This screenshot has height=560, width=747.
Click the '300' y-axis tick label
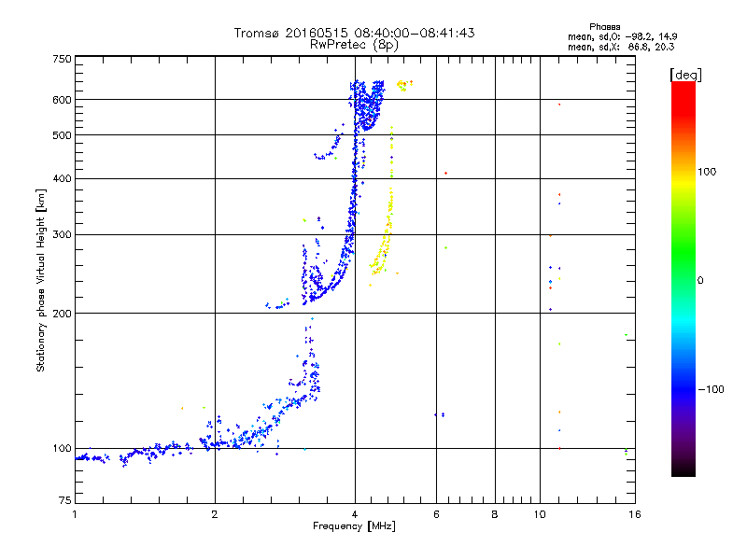point(62,235)
